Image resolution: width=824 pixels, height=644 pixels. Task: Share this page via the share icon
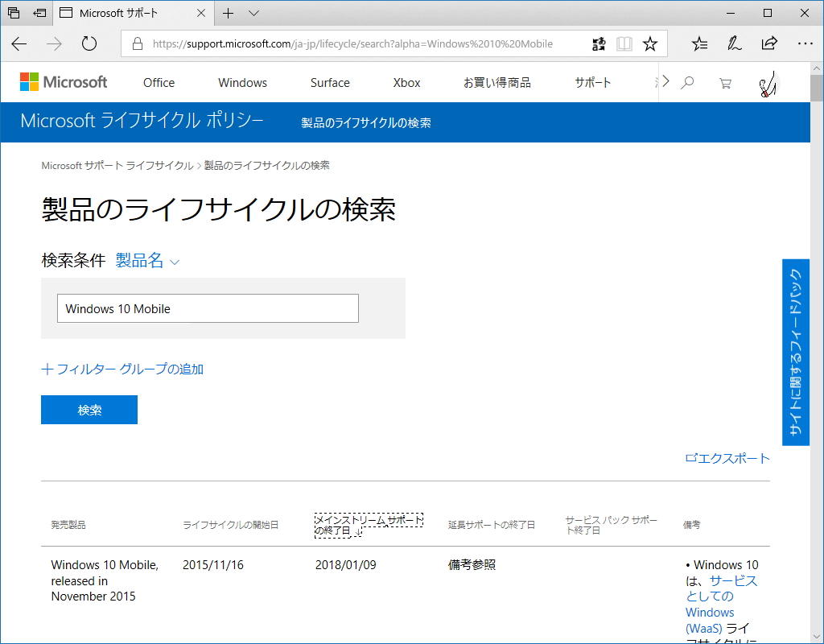pos(769,43)
